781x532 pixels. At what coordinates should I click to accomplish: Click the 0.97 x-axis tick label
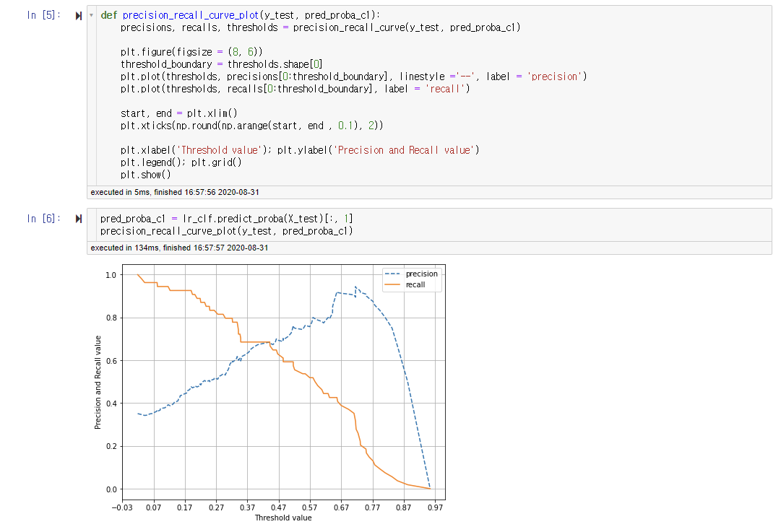coord(435,507)
